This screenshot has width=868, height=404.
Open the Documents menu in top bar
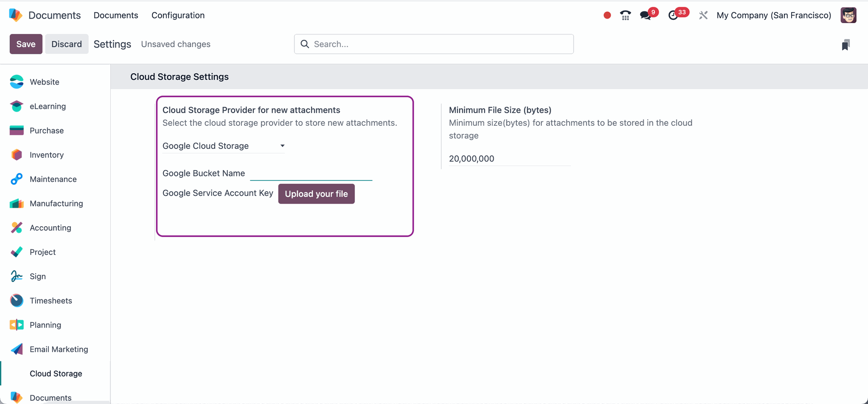[x=116, y=15]
